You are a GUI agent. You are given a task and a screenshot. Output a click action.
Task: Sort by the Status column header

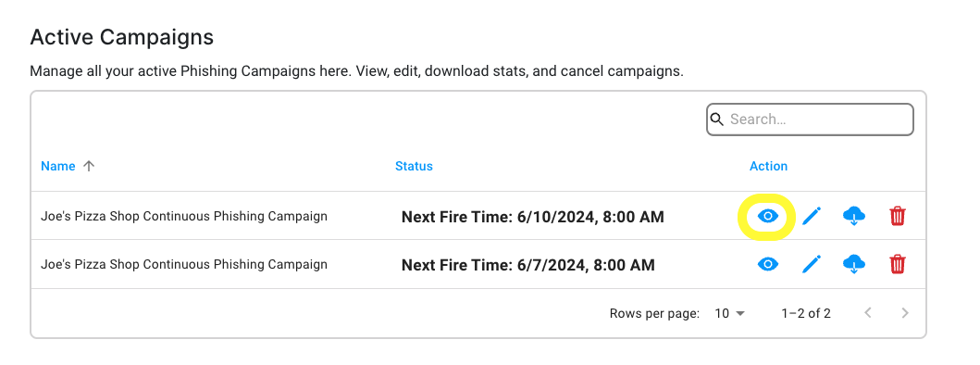414,166
